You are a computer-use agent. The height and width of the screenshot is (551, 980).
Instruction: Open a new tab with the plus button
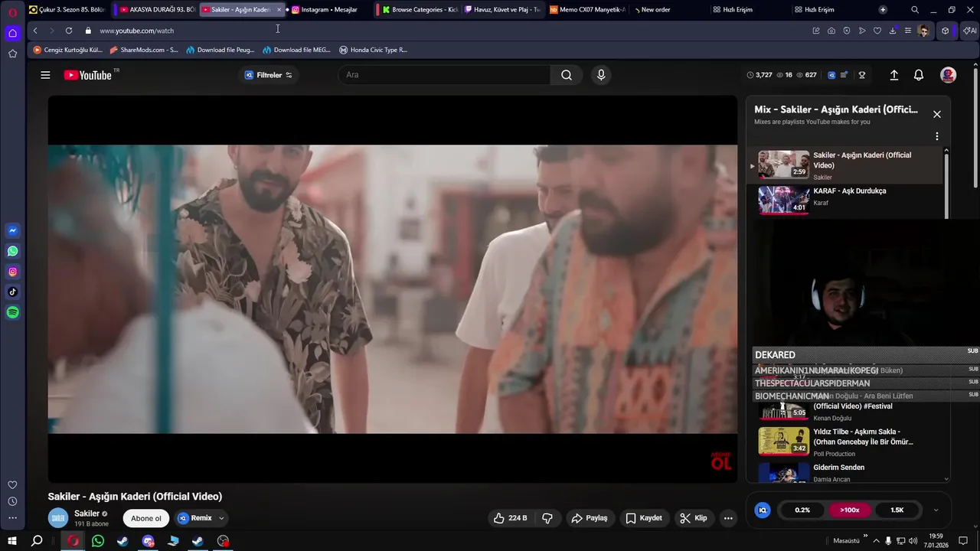pos(883,10)
